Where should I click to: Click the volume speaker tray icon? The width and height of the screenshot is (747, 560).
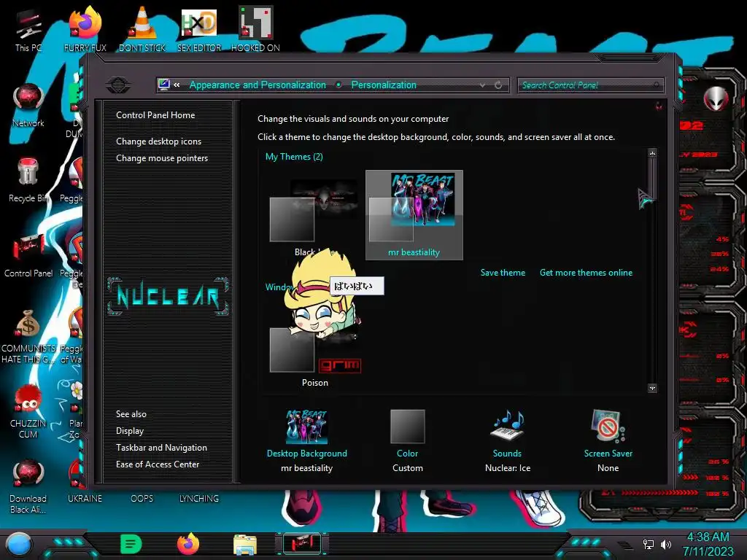pyautogui.click(x=666, y=544)
